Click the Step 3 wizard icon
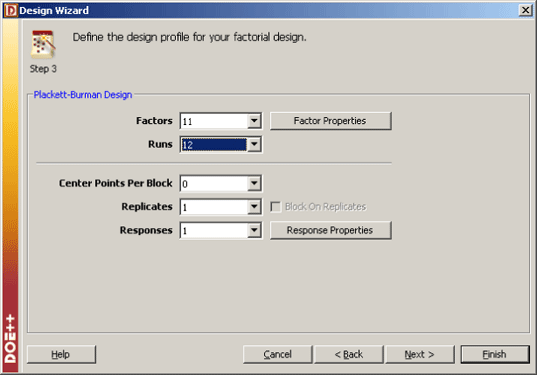This screenshot has width=537, height=375. [x=43, y=45]
